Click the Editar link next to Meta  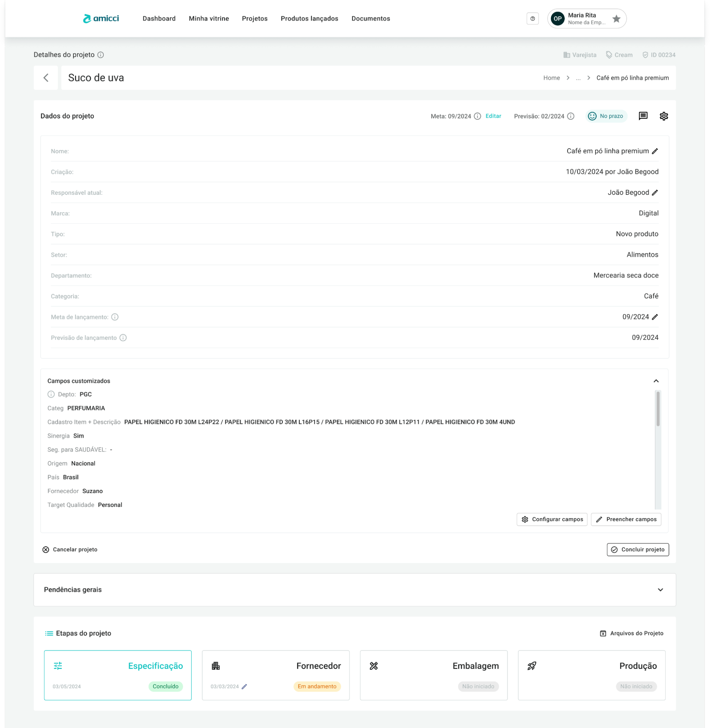pyautogui.click(x=493, y=116)
